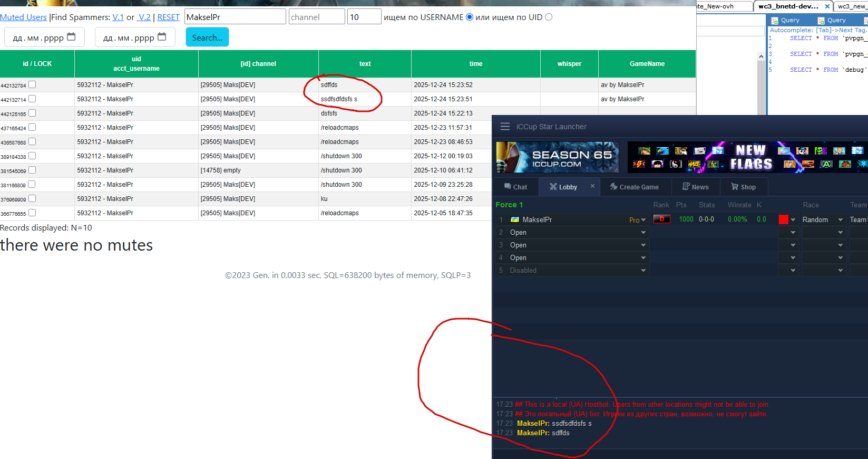Click the time column header
868x459 pixels.
pyautogui.click(x=476, y=64)
